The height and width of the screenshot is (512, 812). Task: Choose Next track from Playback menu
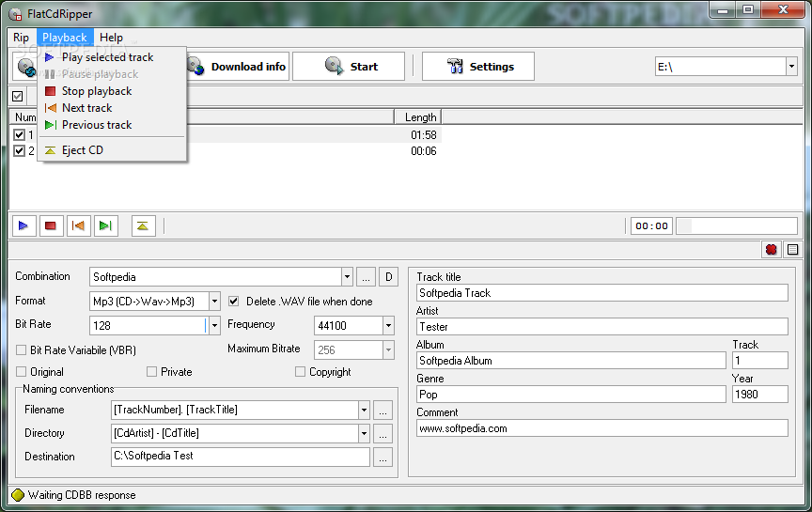click(x=112, y=108)
